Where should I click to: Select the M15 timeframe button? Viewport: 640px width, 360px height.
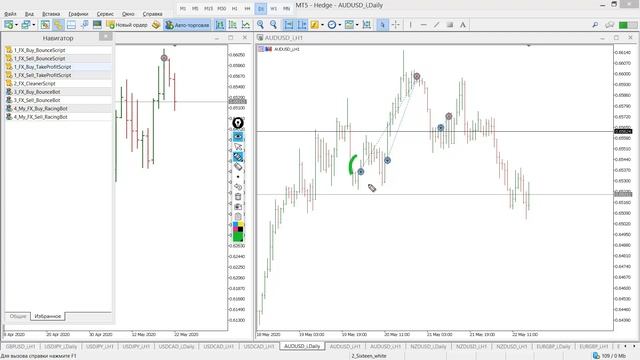(x=209, y=8)
